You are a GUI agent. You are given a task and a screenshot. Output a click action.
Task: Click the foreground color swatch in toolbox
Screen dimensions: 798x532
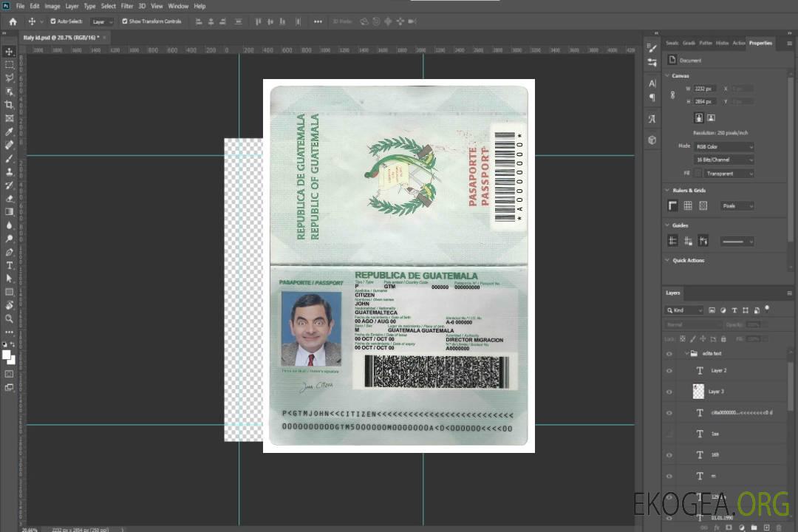pos(7,355)
